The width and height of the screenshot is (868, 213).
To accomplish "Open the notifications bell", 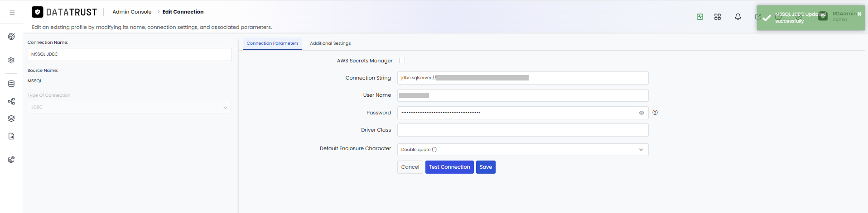I will pyautogui.click(x=738, y=17).
